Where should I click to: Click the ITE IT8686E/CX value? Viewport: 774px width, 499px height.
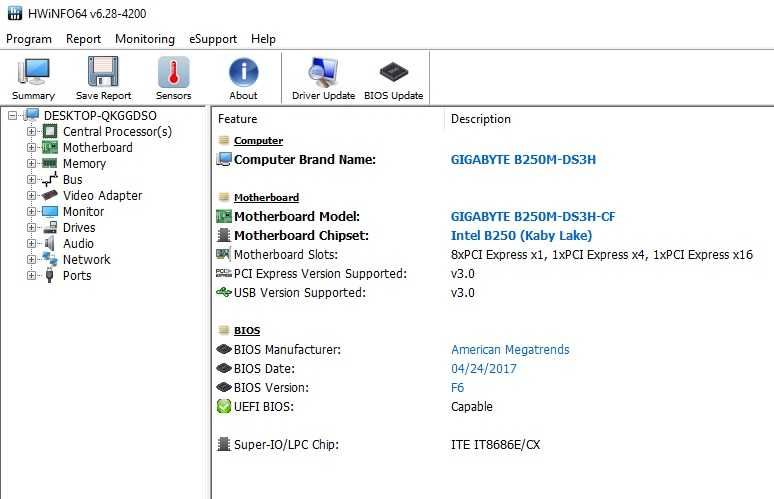(495, 445)
